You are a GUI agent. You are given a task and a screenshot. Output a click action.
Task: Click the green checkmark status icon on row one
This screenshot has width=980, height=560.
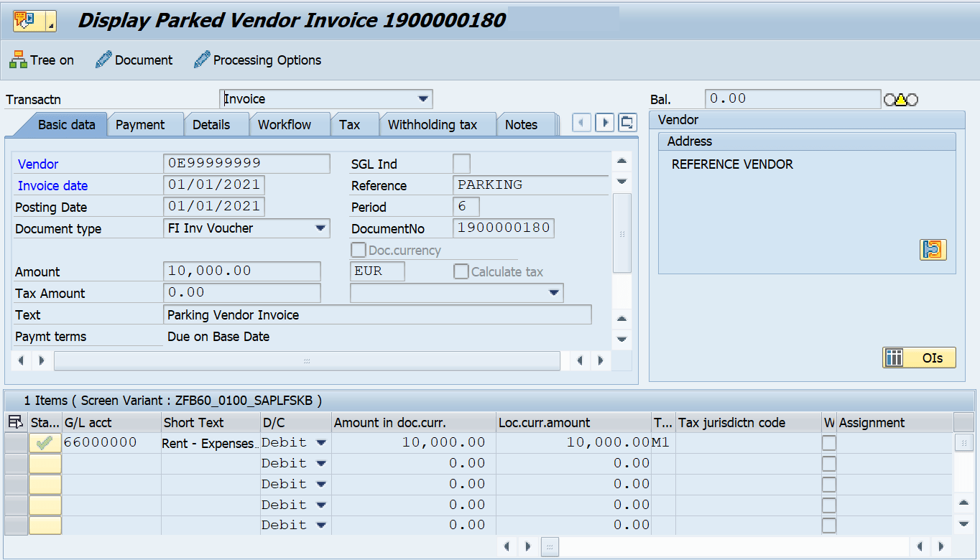tap(45, 442)
